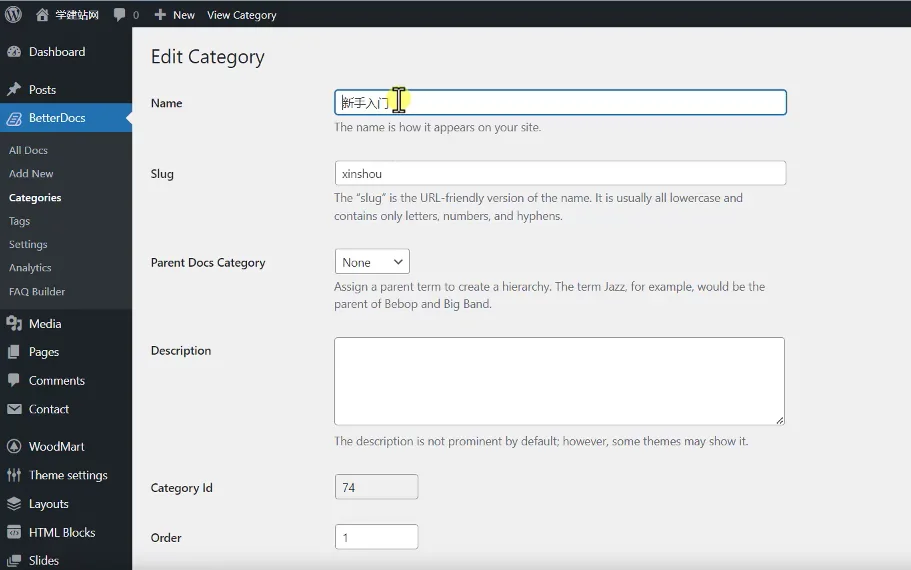Image resolution: width=911 pixels, height=570 pixels.
Task: Open the site home icon
Action: (x=42, y=15)
